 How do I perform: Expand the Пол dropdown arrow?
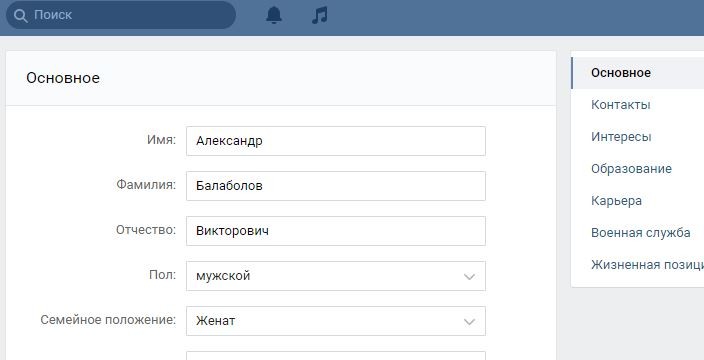pos(469,277)
